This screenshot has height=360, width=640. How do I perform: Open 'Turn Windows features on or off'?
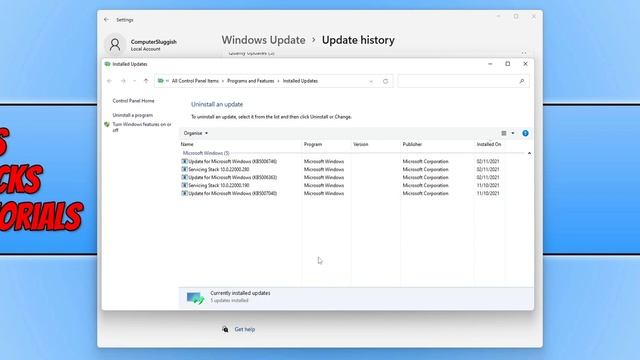tap(142, 127)
